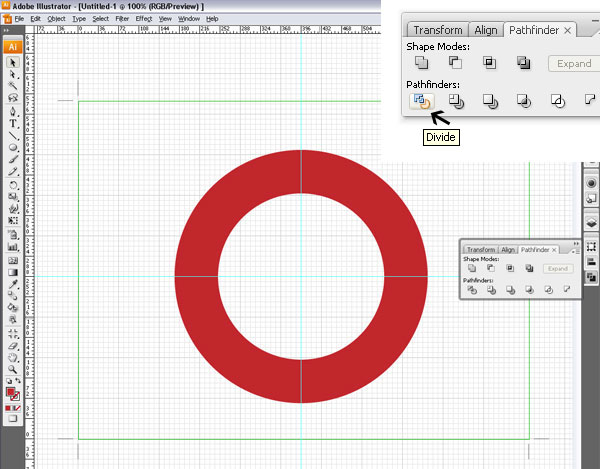Click Subtract from Shape Area in the enlarged panel
600x469 pixels.
pos(455,62)
